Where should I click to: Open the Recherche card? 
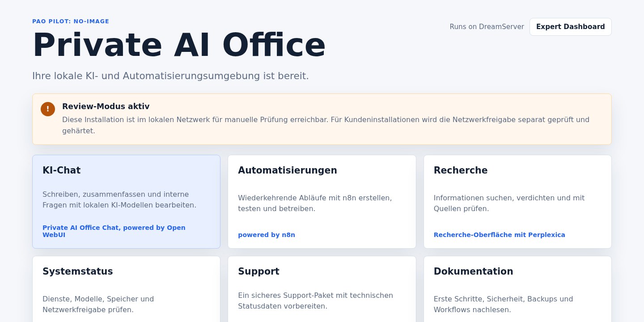click(x=517, y=202)
